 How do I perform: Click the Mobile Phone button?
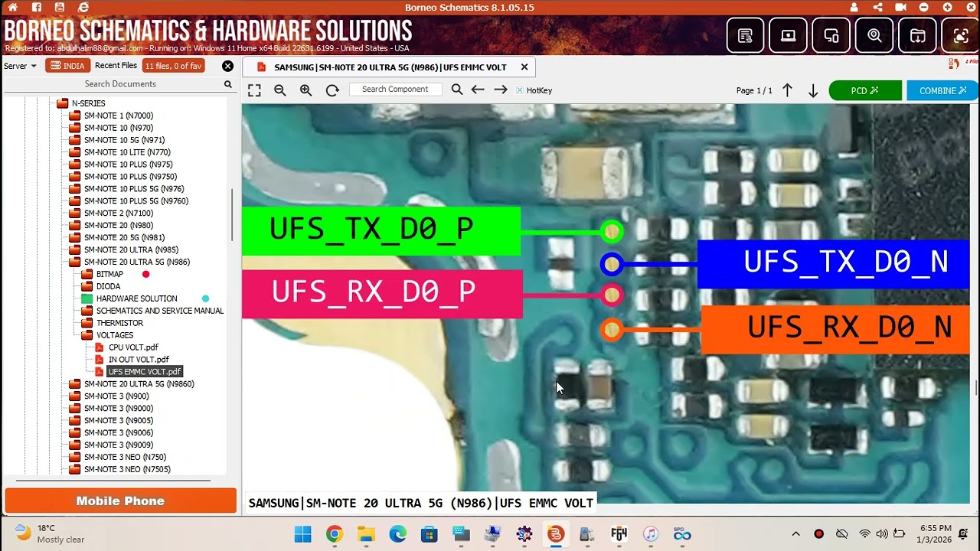(120, 500)
